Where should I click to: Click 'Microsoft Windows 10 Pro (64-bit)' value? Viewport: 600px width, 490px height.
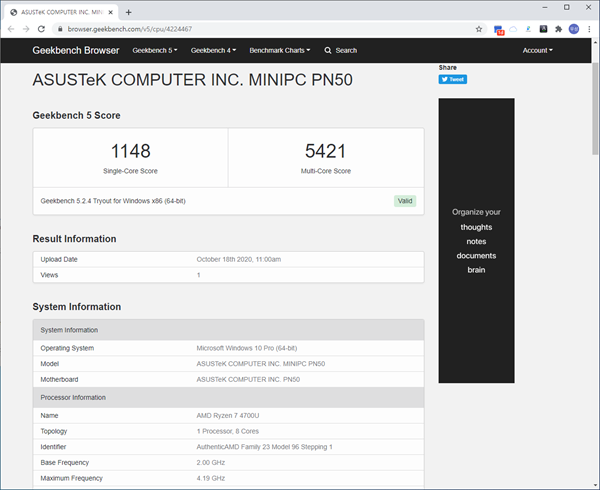click(247, 348)
